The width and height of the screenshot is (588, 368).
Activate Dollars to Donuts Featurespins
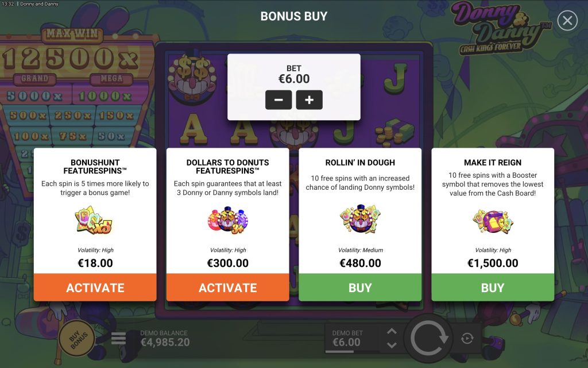[x=227, y=287]
